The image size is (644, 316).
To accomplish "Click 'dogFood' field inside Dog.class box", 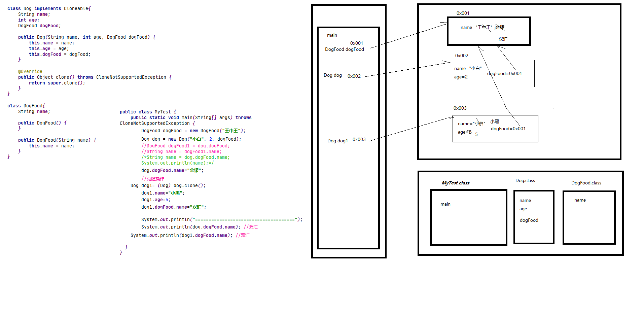I will tap(529, 220).
